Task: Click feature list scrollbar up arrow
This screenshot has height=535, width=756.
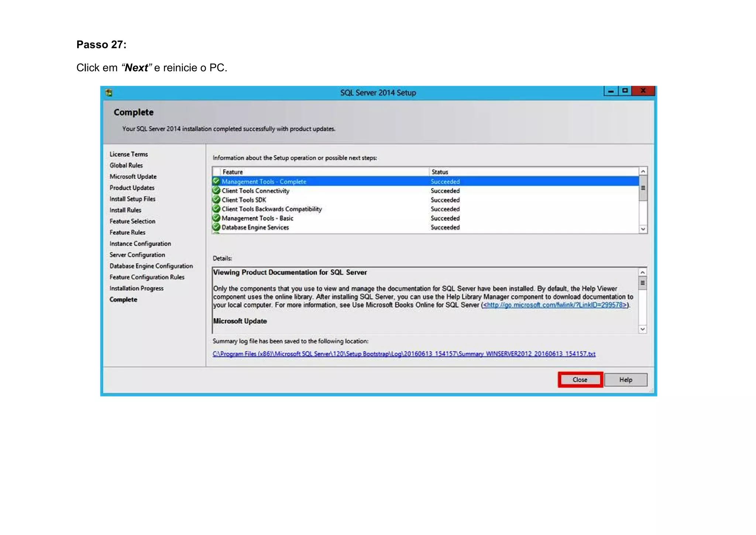Action: click(643, 171)
